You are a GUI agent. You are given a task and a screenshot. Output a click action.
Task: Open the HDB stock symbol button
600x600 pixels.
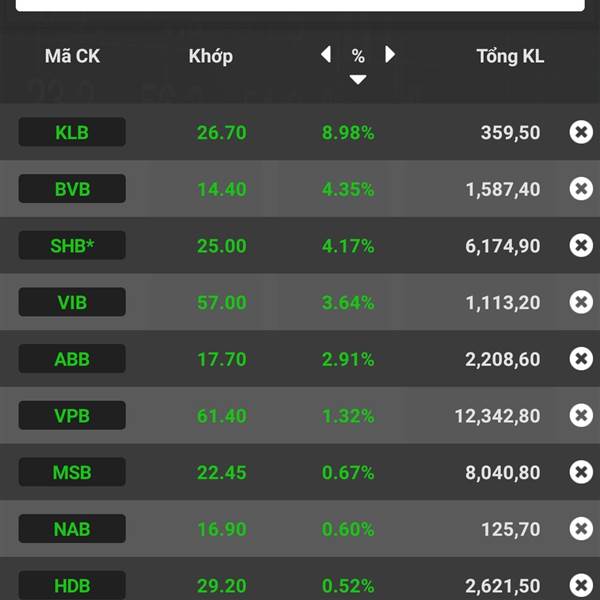click(x=72, y=585)
